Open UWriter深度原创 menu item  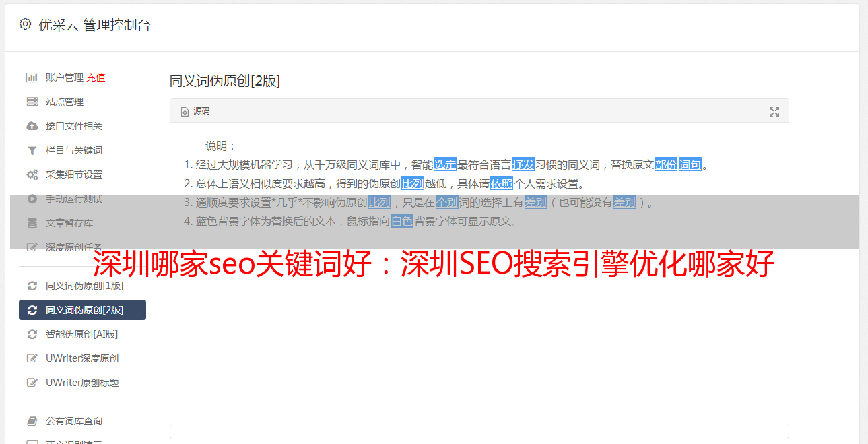point(82,358)
